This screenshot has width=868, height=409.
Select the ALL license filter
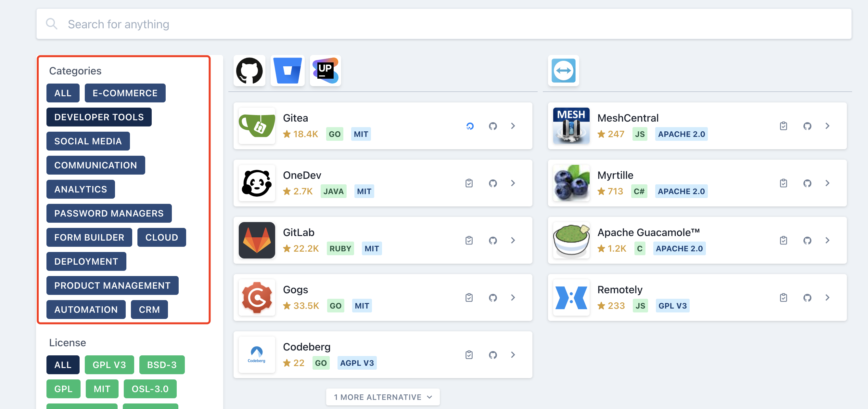point(63,365)
